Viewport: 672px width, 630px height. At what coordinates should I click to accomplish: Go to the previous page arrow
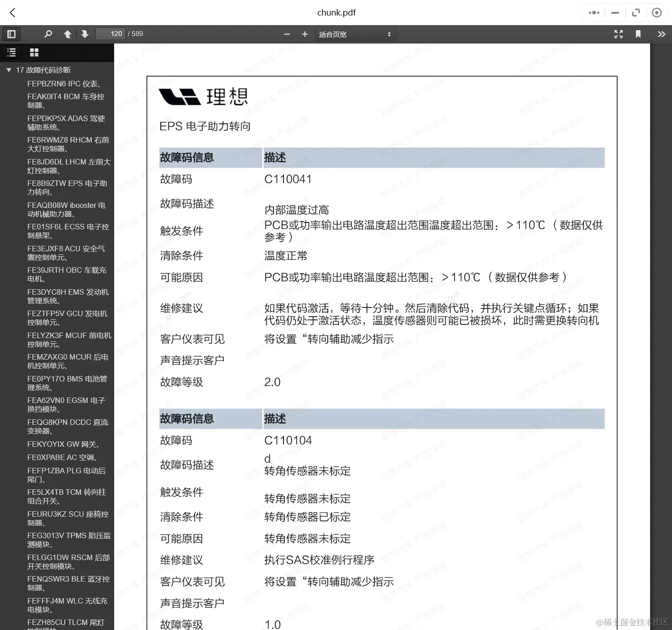click(67, 34)
